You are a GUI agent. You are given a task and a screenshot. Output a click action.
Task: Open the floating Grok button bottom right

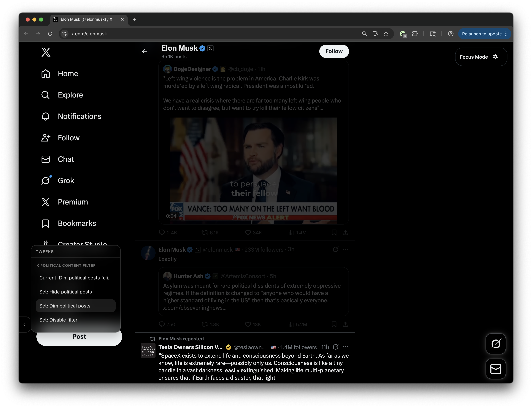pyautogui.click(x=496, y=344)
